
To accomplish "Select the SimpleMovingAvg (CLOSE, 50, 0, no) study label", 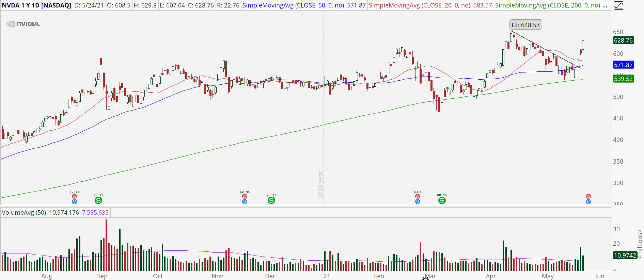I will coord(293,5).
